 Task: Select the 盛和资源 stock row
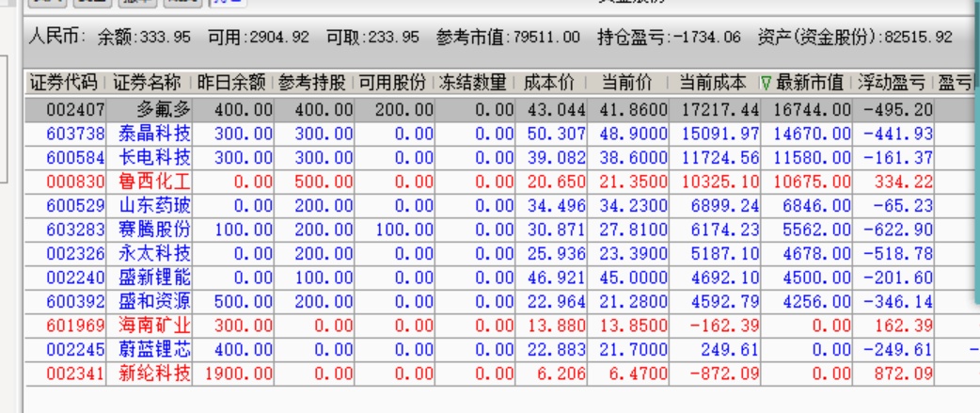point(498,302)
